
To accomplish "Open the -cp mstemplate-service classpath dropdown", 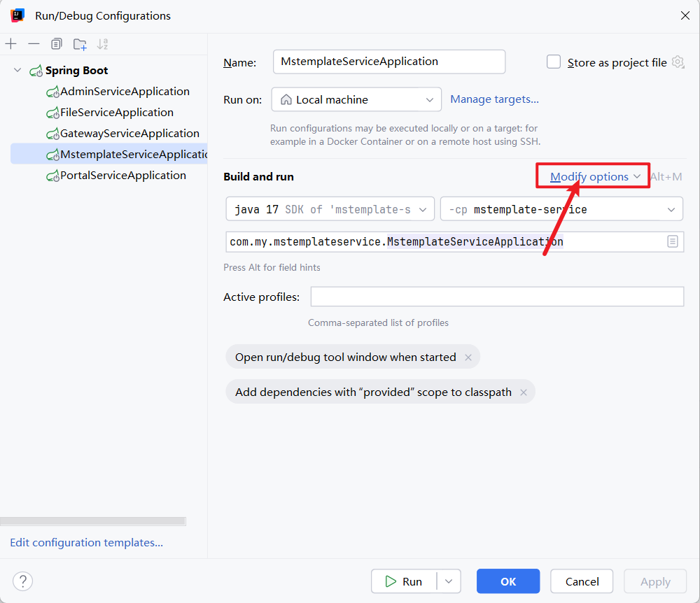I will click(561, 208).
